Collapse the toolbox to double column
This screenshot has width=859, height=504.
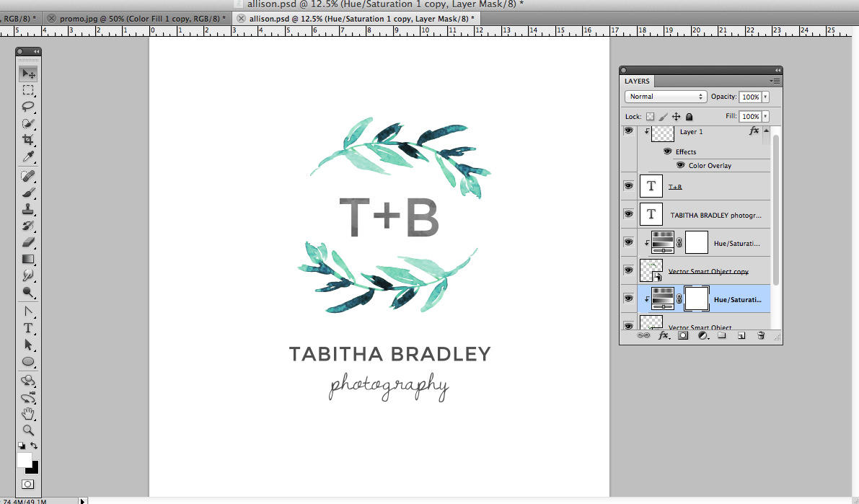(x=36, y=51)
